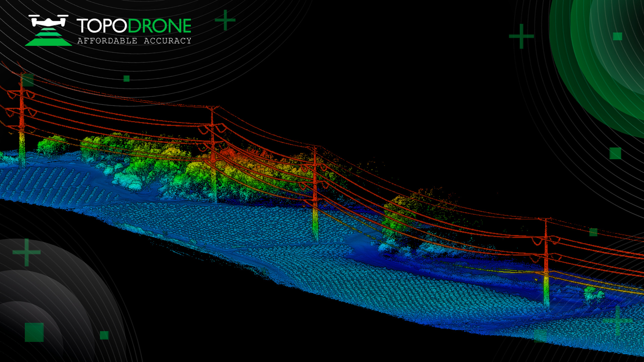Click the TOPODRONE brand name text
The image size is (644, 362).
coord(134,26)
